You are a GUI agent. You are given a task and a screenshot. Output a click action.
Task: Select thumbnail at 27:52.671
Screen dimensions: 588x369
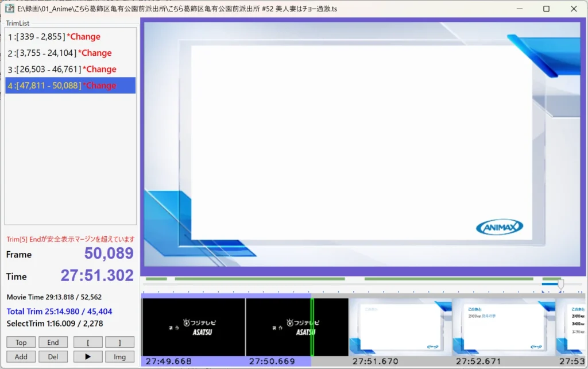click(504, 326)
